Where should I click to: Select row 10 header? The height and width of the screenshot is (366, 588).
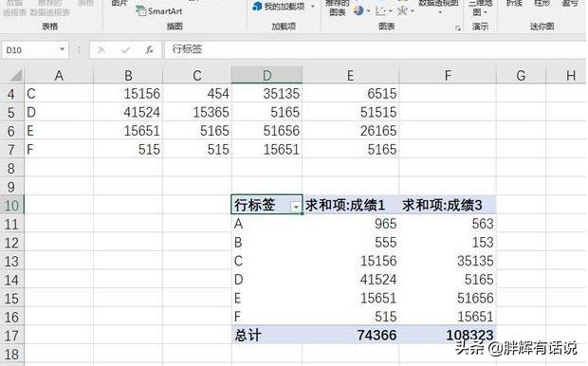11,205
